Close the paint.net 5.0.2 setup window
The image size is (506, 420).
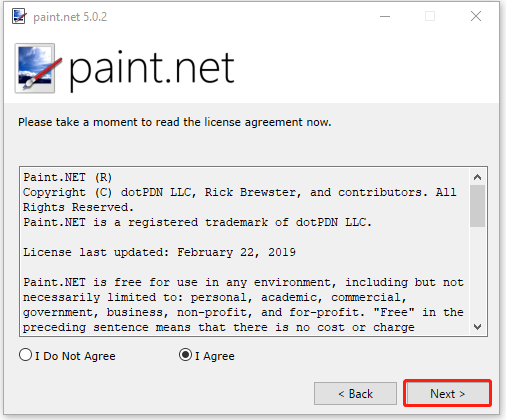476,16
